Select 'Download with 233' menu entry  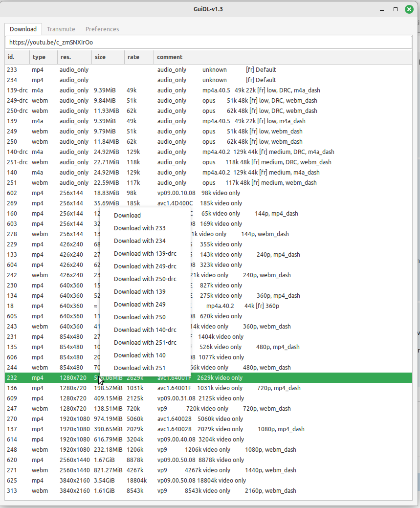(139, 228)
